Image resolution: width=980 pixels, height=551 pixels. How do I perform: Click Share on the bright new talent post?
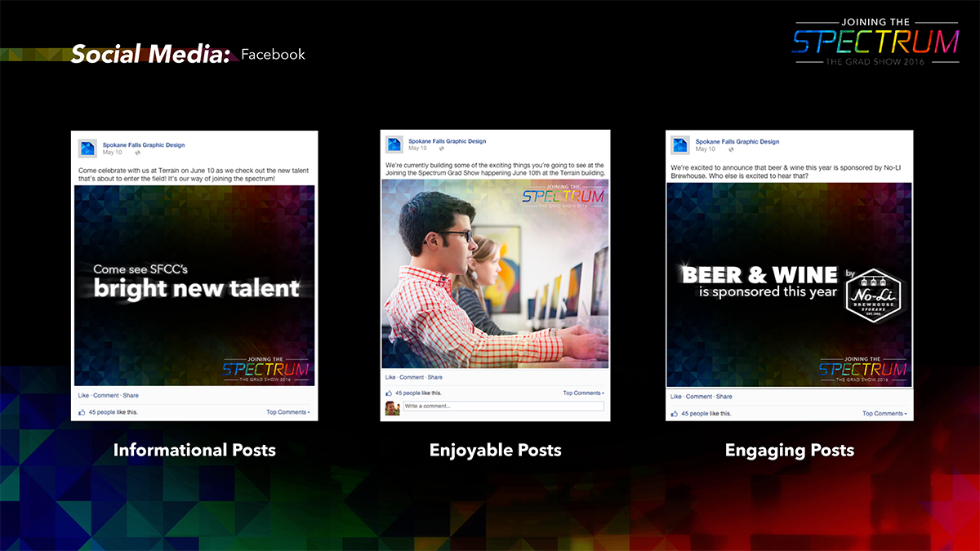pos(131,395)
